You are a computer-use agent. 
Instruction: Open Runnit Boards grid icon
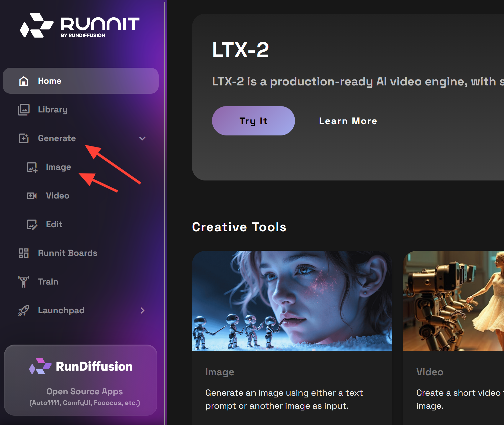click(x=24, y=253)
